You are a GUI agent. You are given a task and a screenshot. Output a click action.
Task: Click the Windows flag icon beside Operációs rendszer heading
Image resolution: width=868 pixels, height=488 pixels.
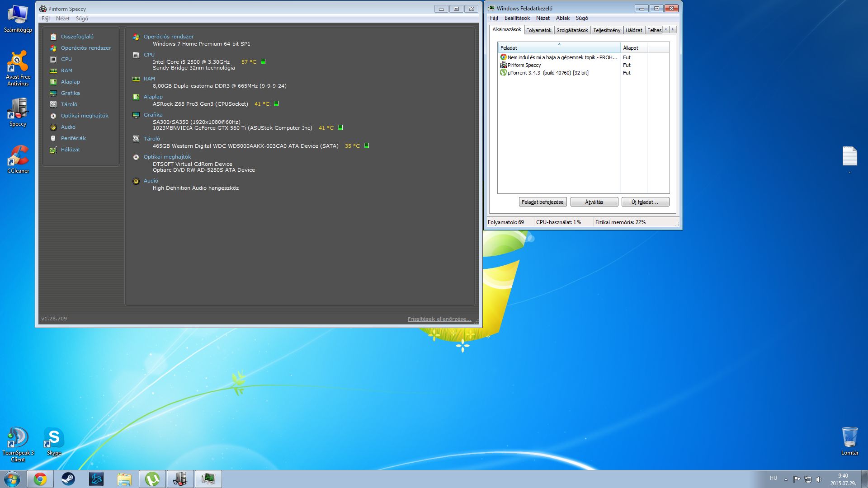136,37
